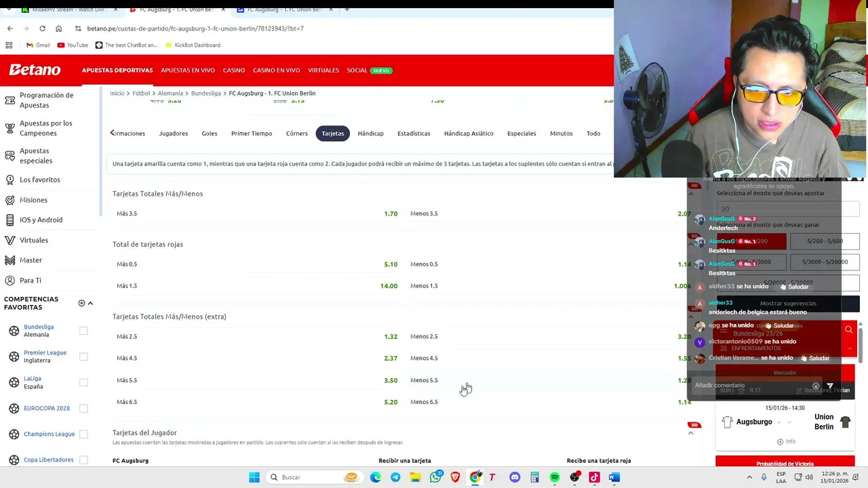This screenshot has height=488, width=868.
Task: Open the YouTube bookmark
Action: [73, 45]
